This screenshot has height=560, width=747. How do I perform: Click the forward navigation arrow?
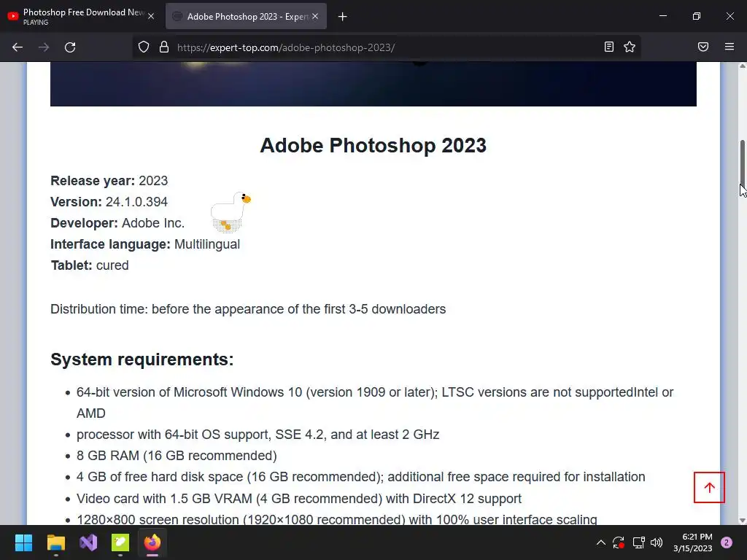(x=44, y=47)
